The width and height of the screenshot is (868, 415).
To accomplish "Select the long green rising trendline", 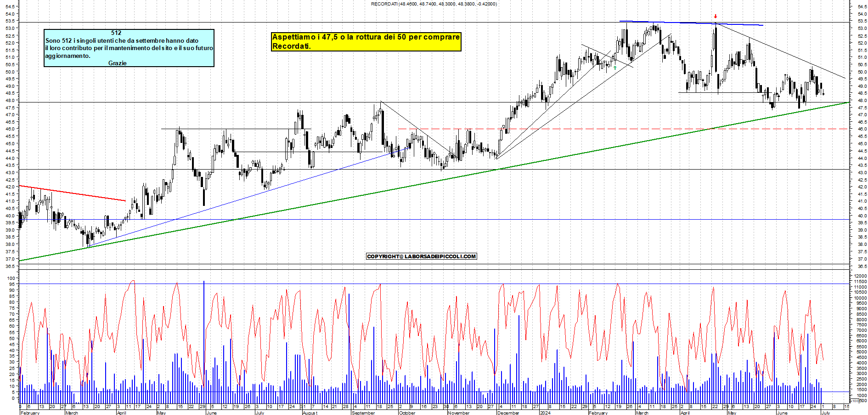I will coord(434,182).
